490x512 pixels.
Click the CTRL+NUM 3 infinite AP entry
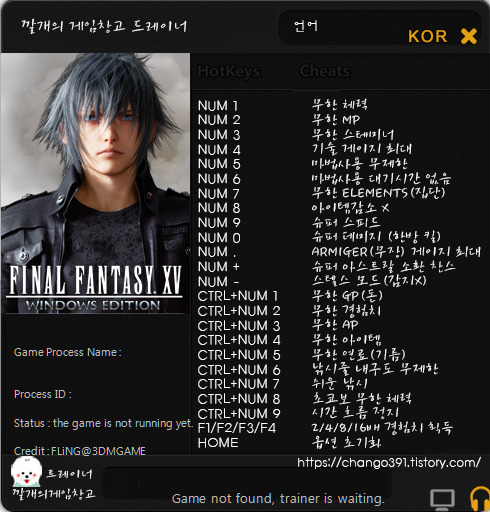339,325
